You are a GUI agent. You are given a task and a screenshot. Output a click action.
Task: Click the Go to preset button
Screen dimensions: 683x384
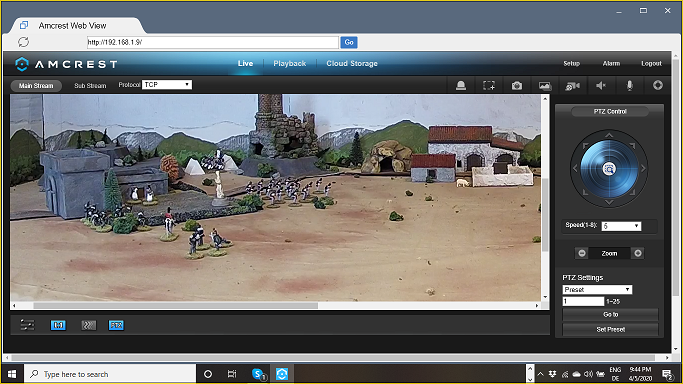point(610,314)
